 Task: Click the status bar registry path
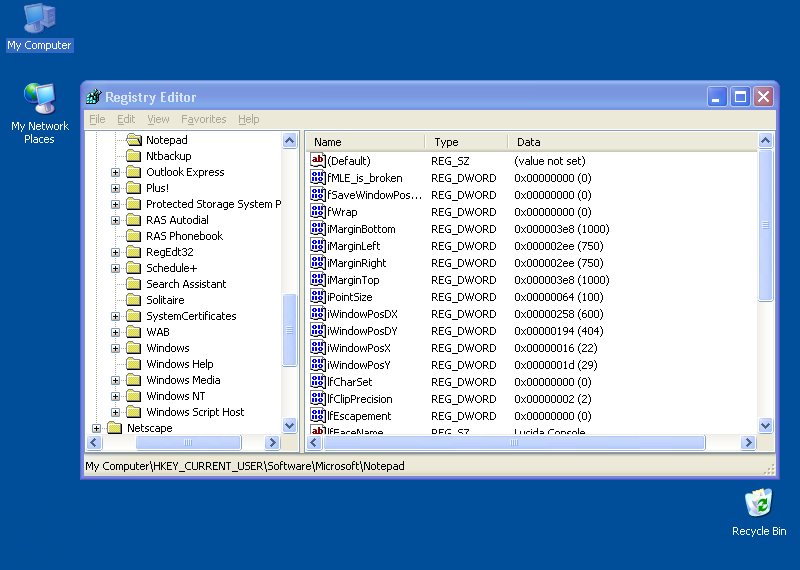[245, 466]
